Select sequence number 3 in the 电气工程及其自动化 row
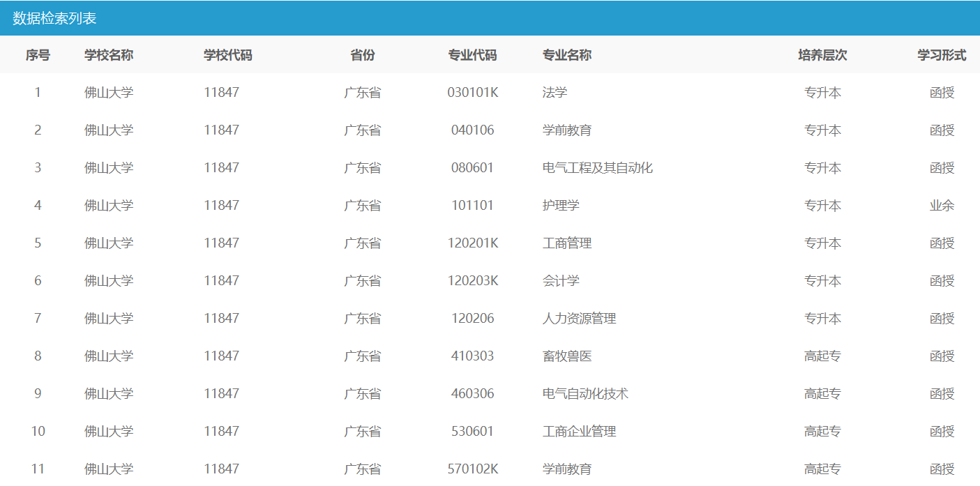 pyautogui.click(x=38, y=168)
